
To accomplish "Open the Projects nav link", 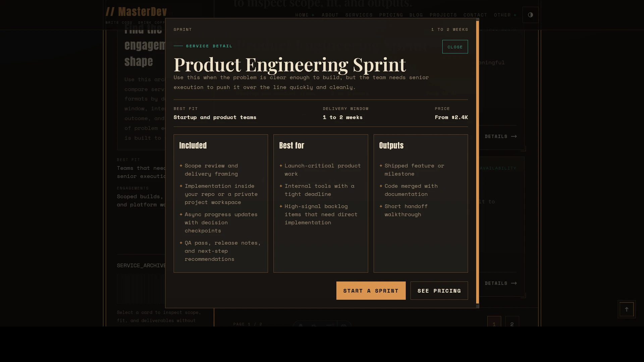I will click(x=443, y=15).
